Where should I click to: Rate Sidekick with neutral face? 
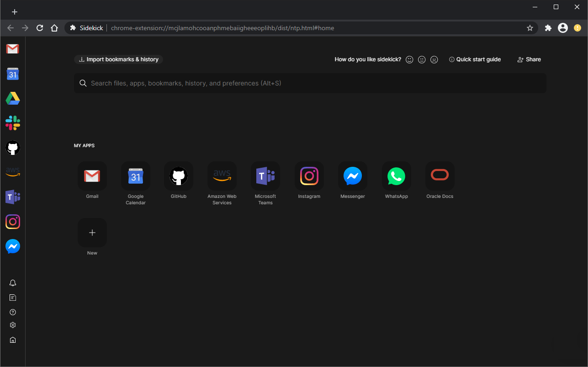tap(422, 59)
